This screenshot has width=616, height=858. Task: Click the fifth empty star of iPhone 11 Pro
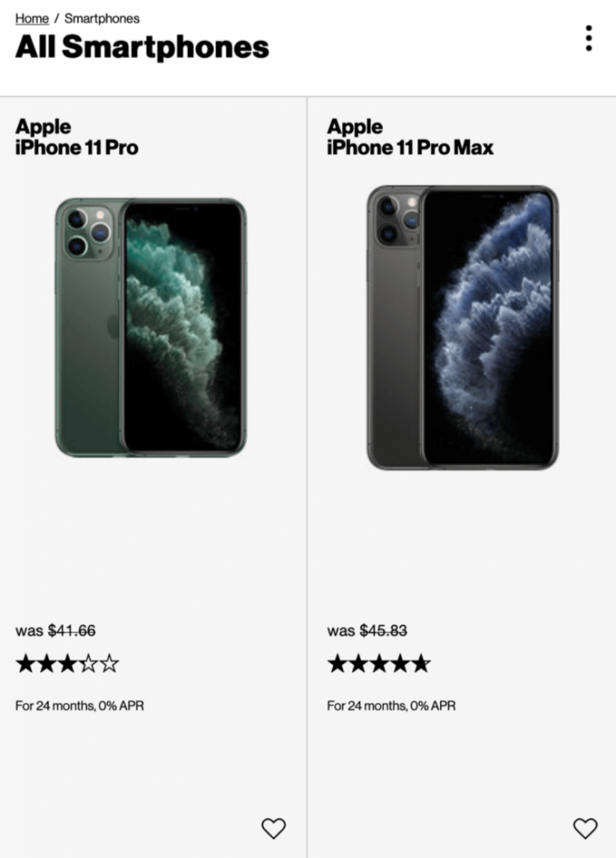(x=110, y=664)
